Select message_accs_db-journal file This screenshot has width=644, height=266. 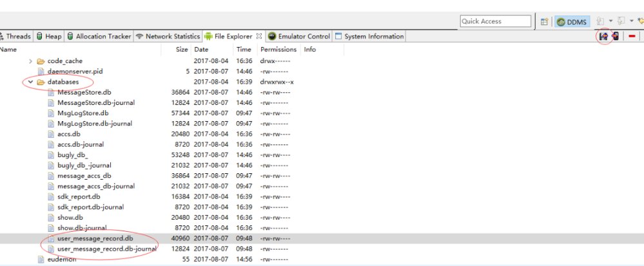pos(96,186)
